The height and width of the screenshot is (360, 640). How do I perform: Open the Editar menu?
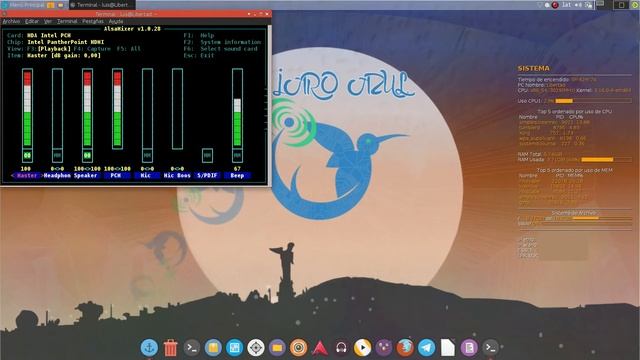point(32,21)
